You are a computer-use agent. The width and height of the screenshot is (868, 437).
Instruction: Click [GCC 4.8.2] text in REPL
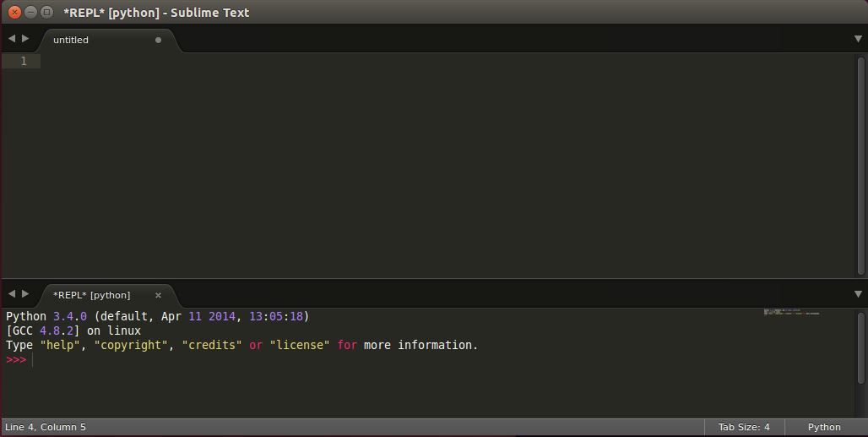pos(43,330)
